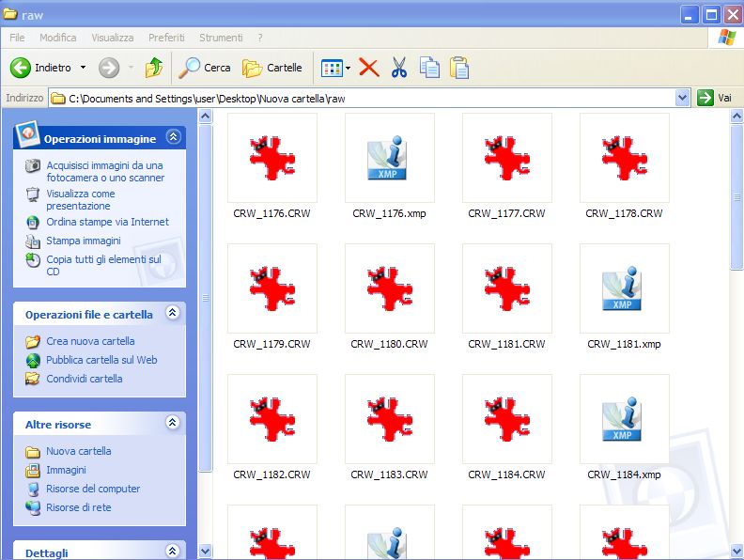This screenshot has height=560, width=744.
Task: Expand the address bar dropdown arrow
Action: coord(682,99)
